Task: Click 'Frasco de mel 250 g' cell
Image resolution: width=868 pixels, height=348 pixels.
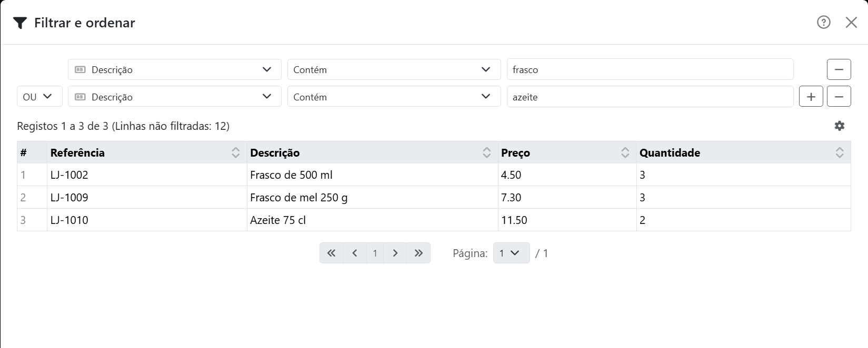Action: coord(373,198)
